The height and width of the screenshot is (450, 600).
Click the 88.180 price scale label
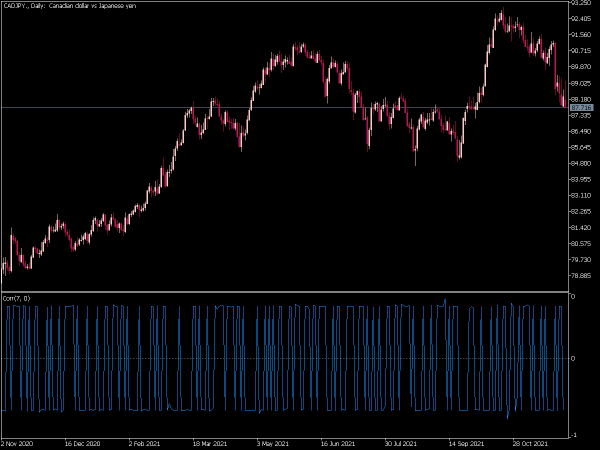[581, 99]
